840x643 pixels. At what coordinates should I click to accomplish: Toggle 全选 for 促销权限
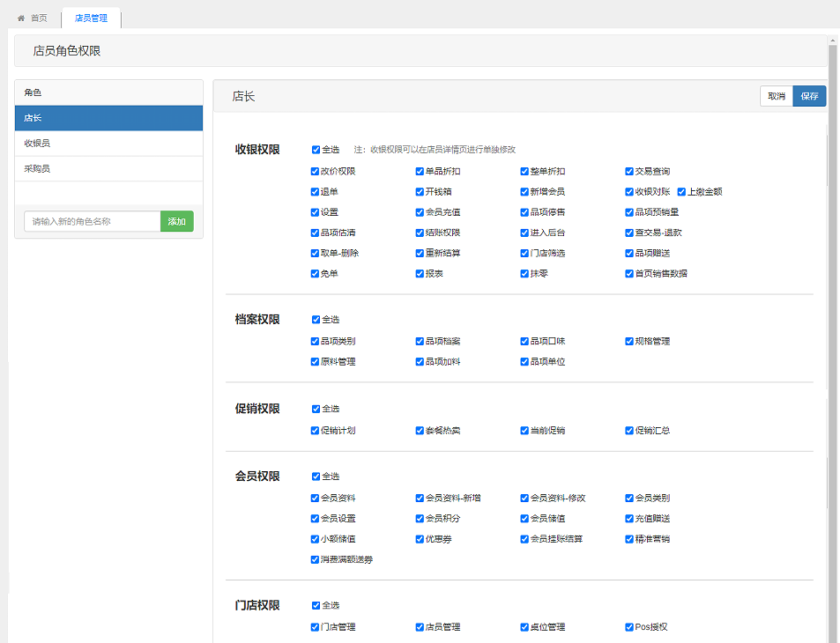[316, 409]
